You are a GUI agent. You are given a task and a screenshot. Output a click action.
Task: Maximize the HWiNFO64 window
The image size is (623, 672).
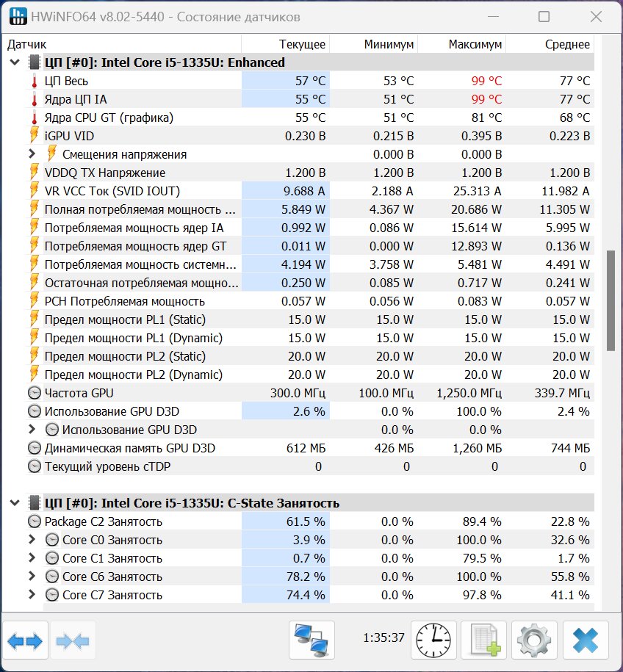click(544, 17)
